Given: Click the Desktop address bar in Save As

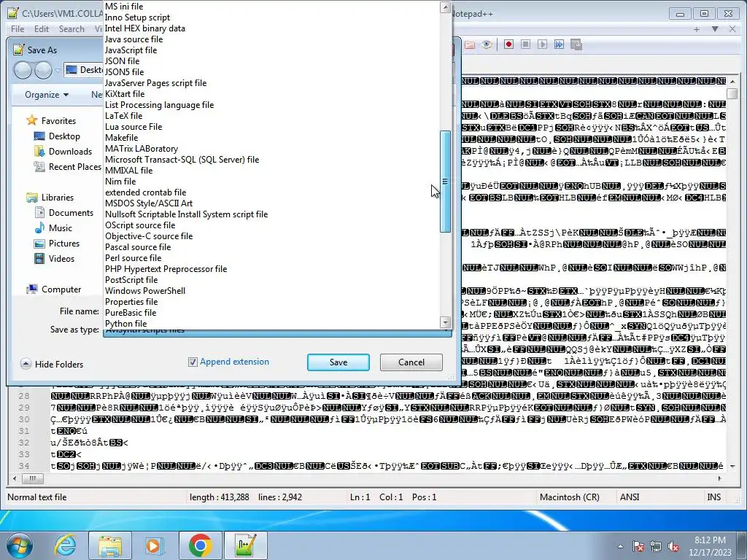Looking at the screenshot, I should [x=84, y=70].
